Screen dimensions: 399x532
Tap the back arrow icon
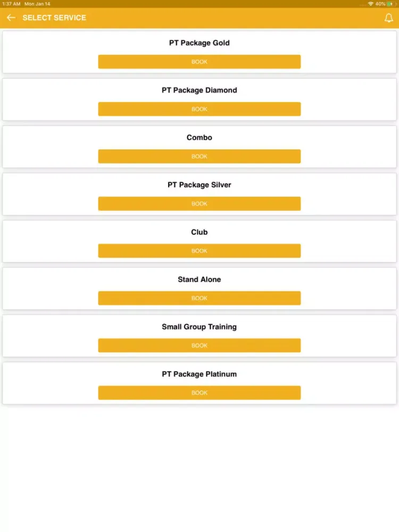coord(11,18)
